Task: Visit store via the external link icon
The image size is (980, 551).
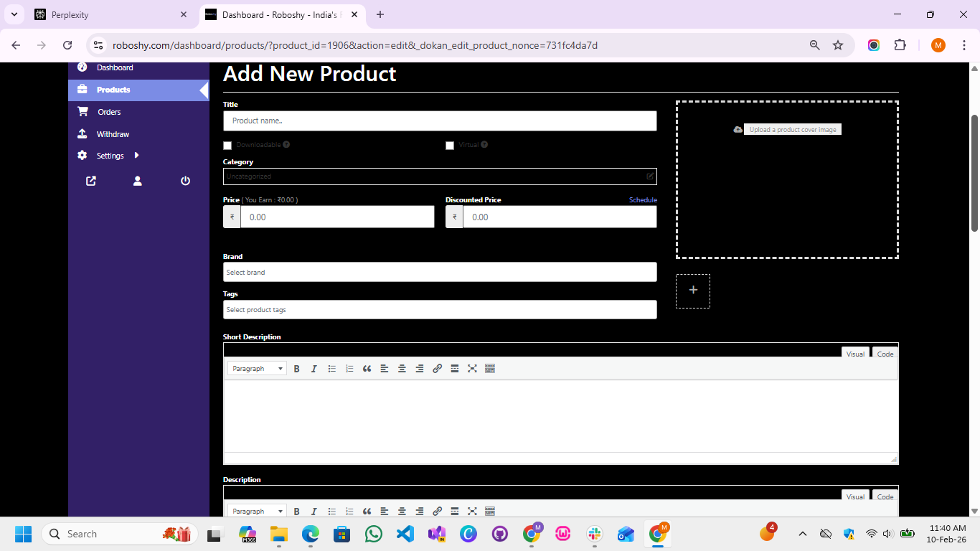Action: coord(90,181)
